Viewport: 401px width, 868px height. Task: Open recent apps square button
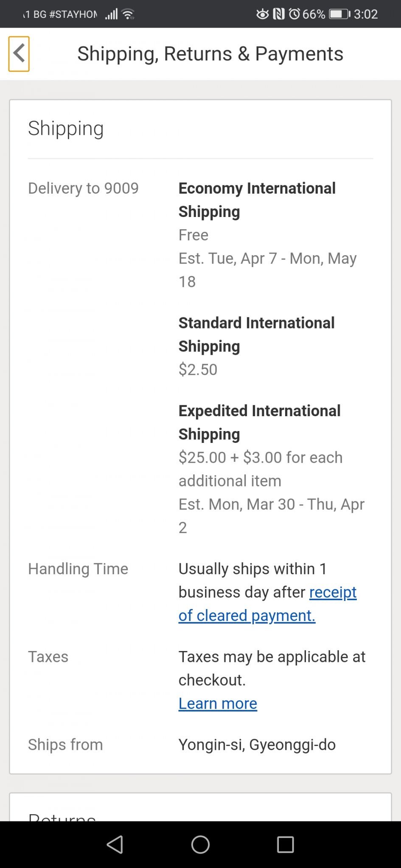[x=285, y=844]
